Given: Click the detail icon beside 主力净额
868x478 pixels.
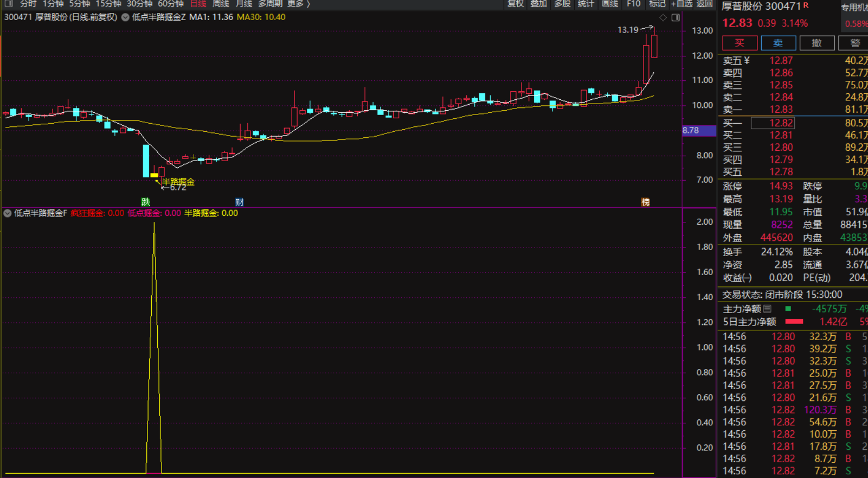Looking at the screenshot, I should click(767, 309).
